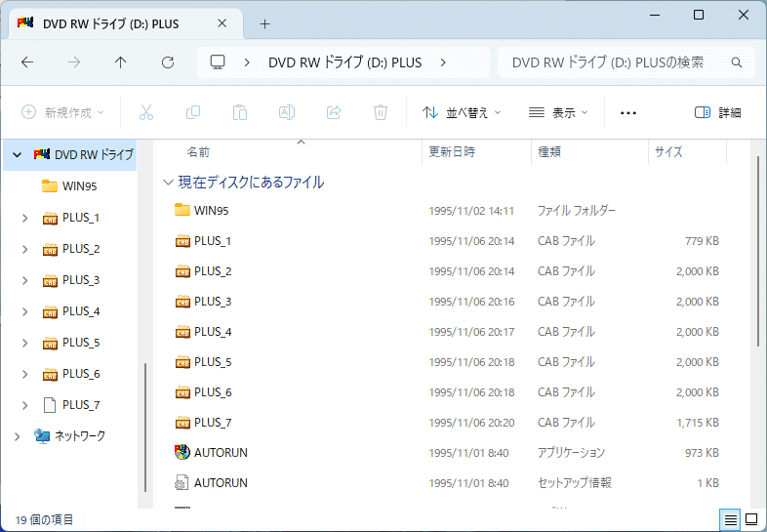Collapse the DVD RW ドライブ tree node
This screenshot has height=532, width=767.
coord(18,154)
